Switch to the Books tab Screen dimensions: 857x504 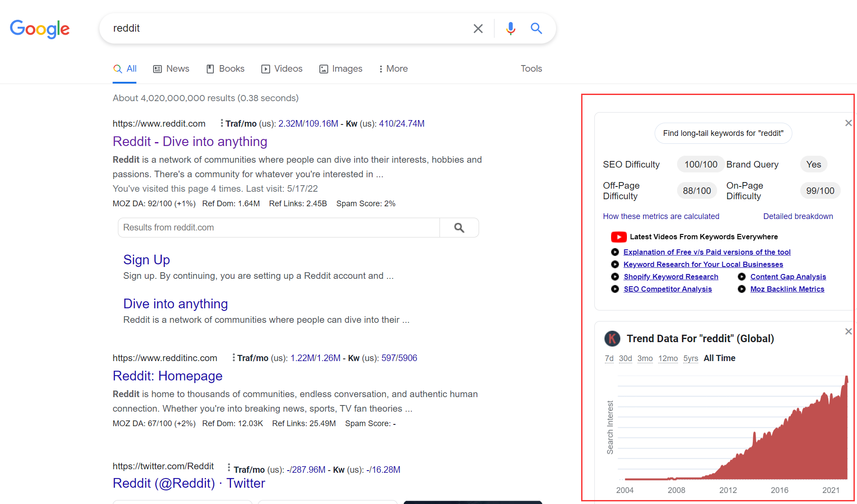(225, 69)
